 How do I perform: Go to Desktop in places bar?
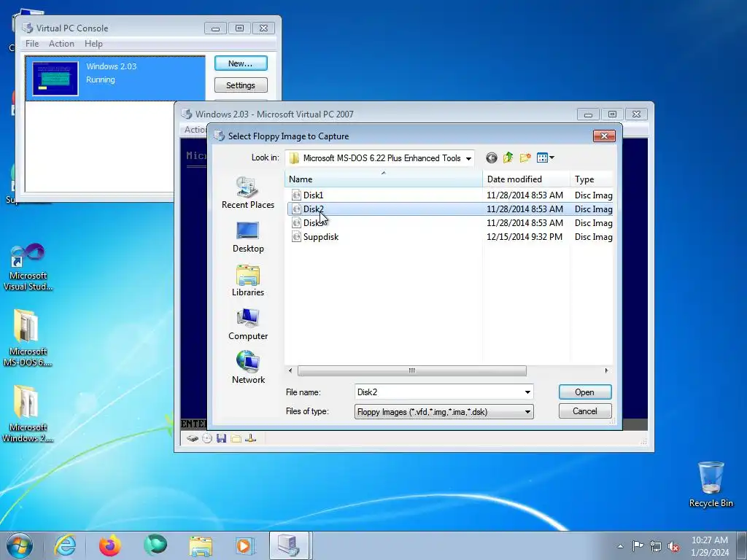pos(248,237)
